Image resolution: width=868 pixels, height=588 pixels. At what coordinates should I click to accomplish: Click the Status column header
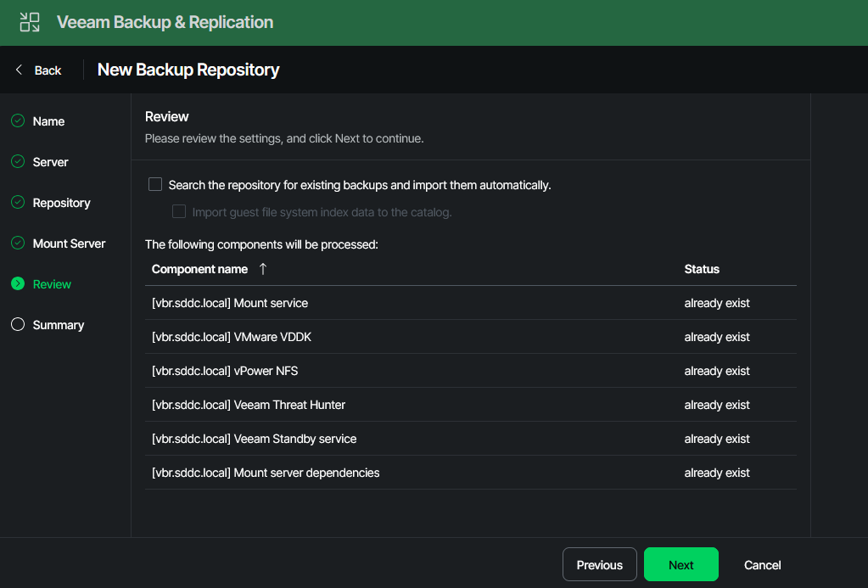tap(702, 269)
